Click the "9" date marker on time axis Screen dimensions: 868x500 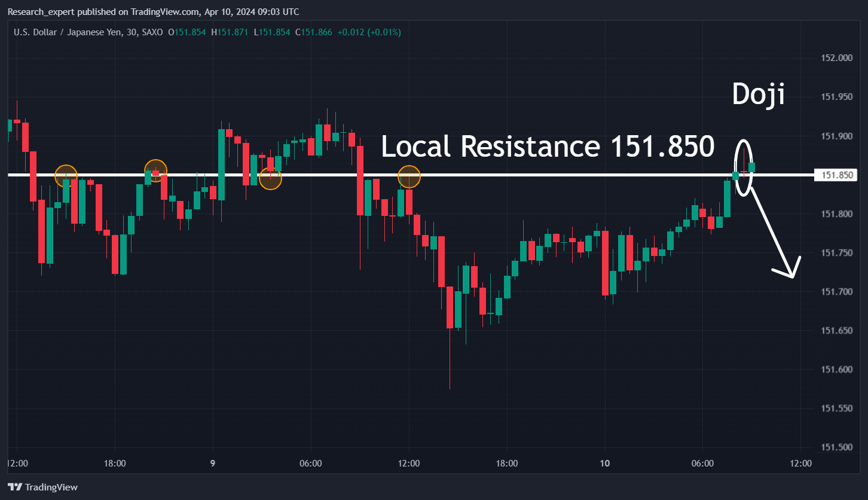213,463
